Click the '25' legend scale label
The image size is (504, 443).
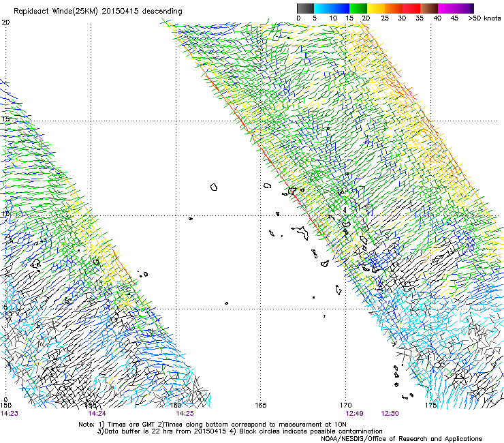(384, 18)
